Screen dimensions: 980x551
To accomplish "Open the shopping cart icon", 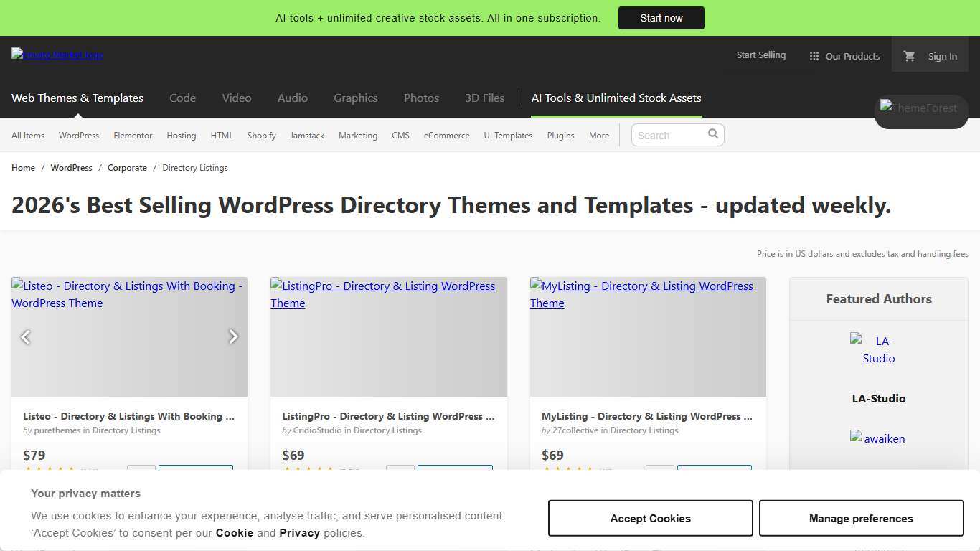I will (909, 55).
